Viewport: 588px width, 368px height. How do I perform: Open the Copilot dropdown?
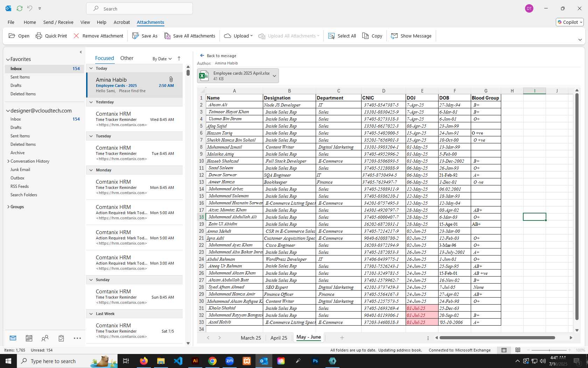(x=570, y=22)
